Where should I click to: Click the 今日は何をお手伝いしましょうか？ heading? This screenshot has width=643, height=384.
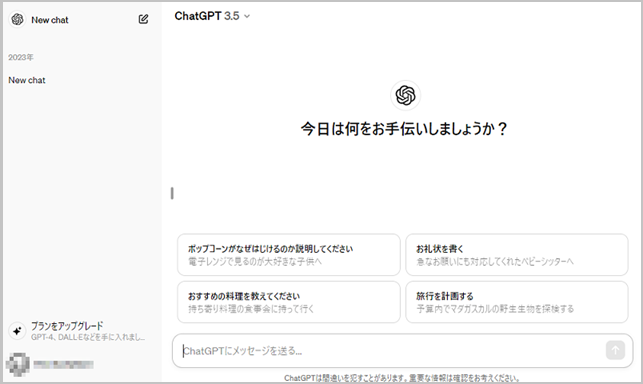404,129
